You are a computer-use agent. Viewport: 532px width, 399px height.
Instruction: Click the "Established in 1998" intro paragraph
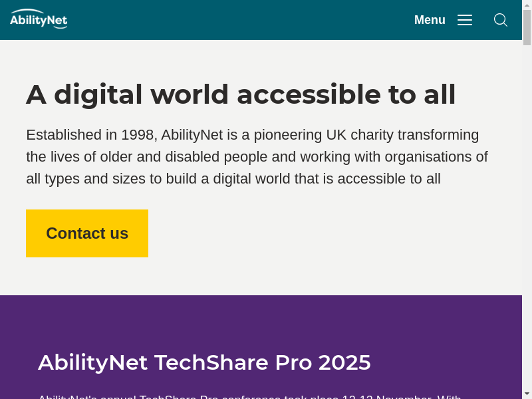[257, 157]
